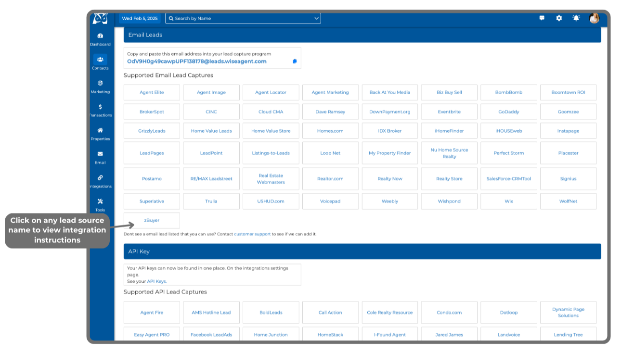
Task: Select the Biz Buy Sell lead source
Action: click(449, 92)
